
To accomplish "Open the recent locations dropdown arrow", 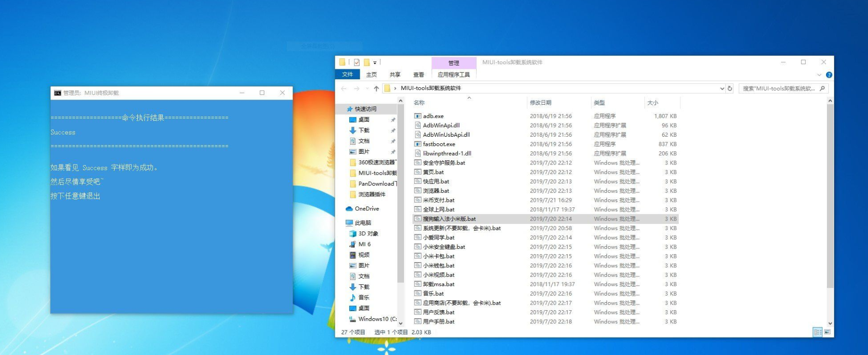I will pyautogui.click(x=367, y=88).
